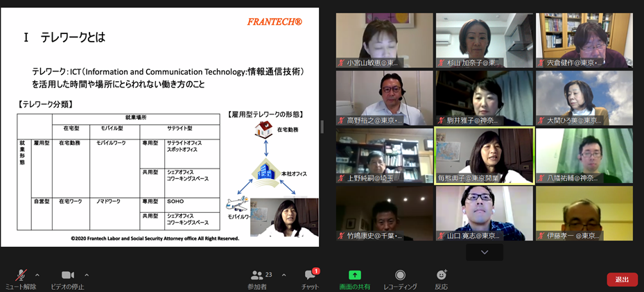
Task: Show next page of gallery video tiles
Action: coord(485,252)
